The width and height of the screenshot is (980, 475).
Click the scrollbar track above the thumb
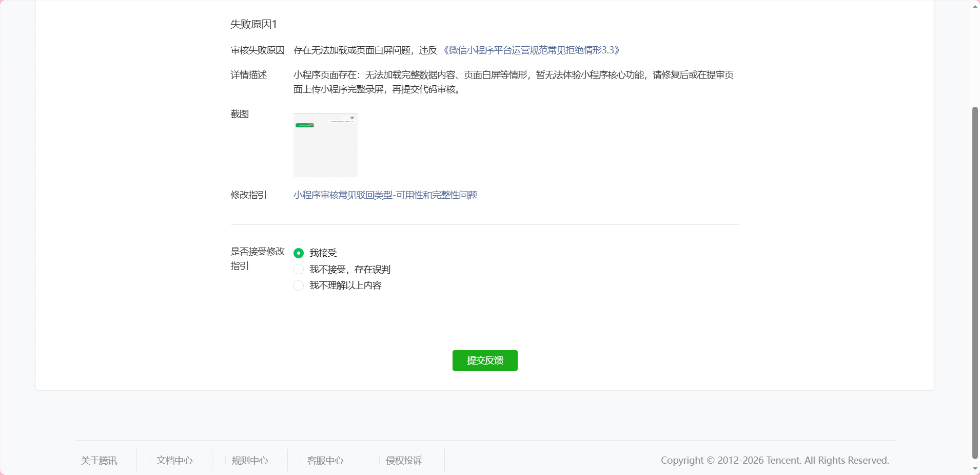coord(975,56)
